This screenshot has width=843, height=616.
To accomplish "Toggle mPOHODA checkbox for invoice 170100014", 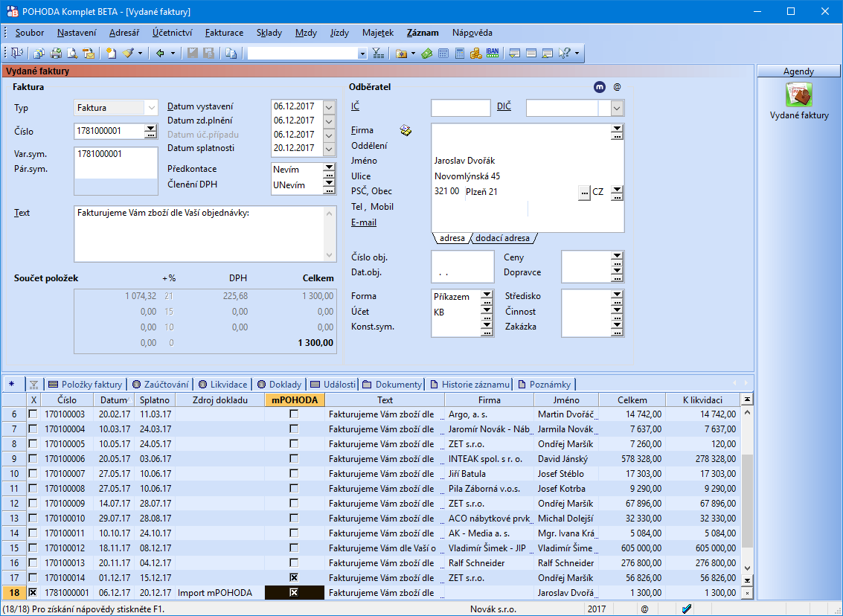I will tap(294, 577).
